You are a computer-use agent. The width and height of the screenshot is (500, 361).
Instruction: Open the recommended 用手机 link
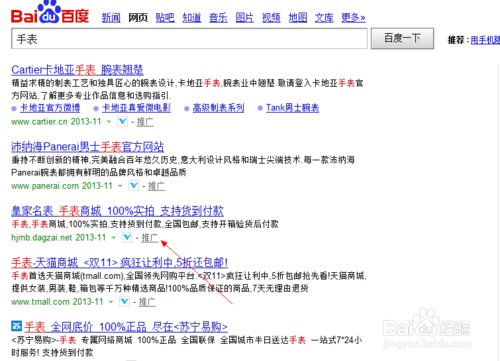(485, 40)
